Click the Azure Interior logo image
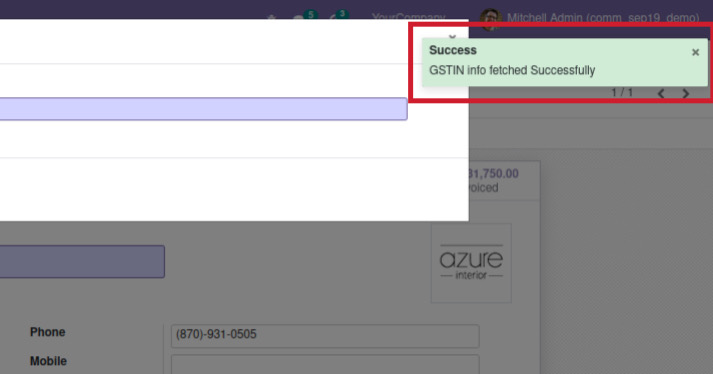Screen dimensions: 713x374 (x=471, y=263)
